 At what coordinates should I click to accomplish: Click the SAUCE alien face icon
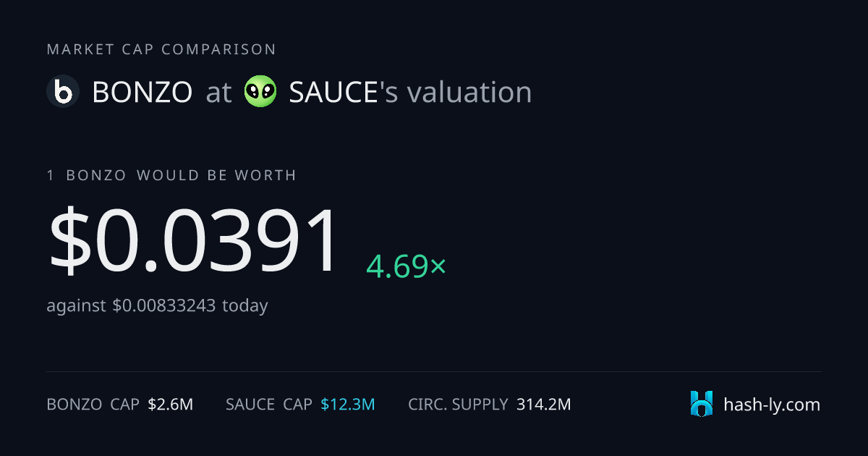(260, 92)
